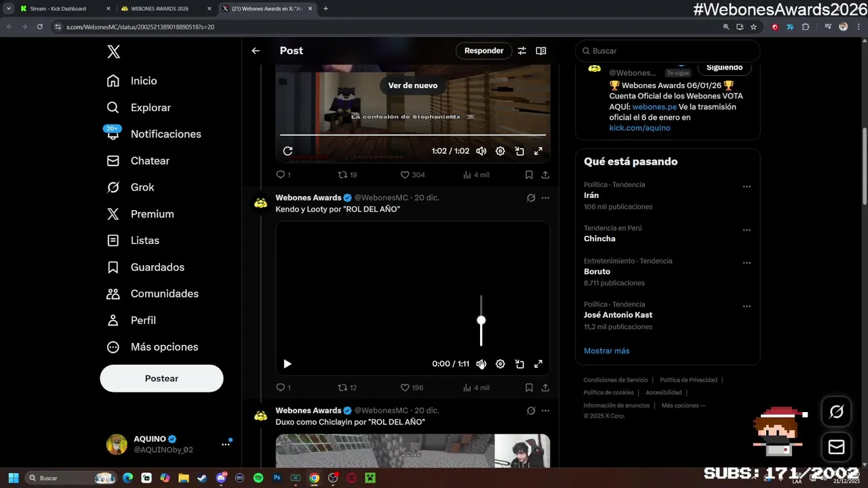This screenshot has width=868, height=488.
Task: Enter fullscreen on Kendo y Looty video
Action: click(538, 364)
